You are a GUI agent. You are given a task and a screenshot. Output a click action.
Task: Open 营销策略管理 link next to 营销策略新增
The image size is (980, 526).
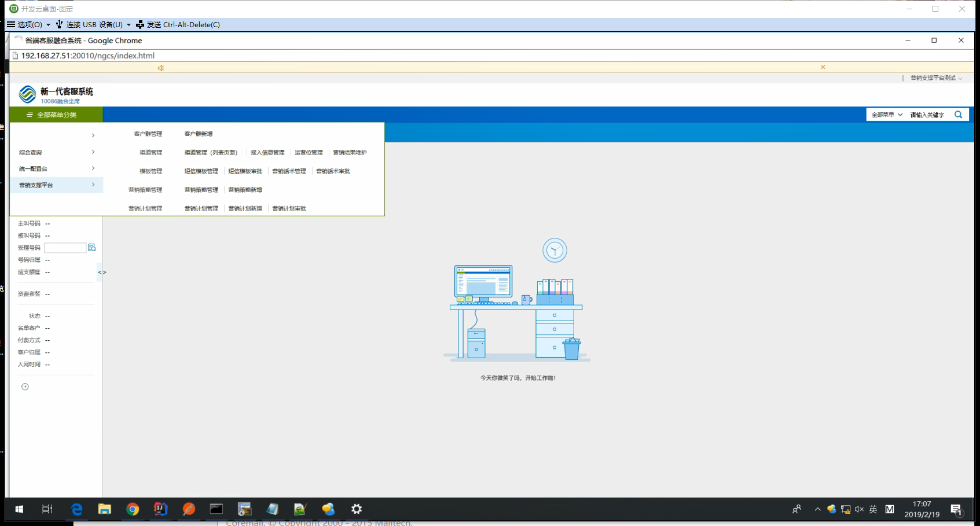[201, 189]
